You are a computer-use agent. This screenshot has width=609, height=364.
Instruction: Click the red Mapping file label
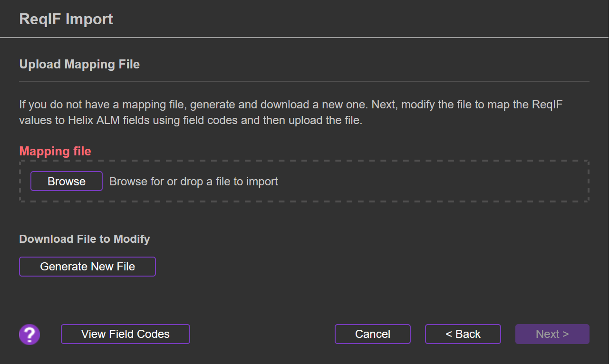tap(55, 151)
